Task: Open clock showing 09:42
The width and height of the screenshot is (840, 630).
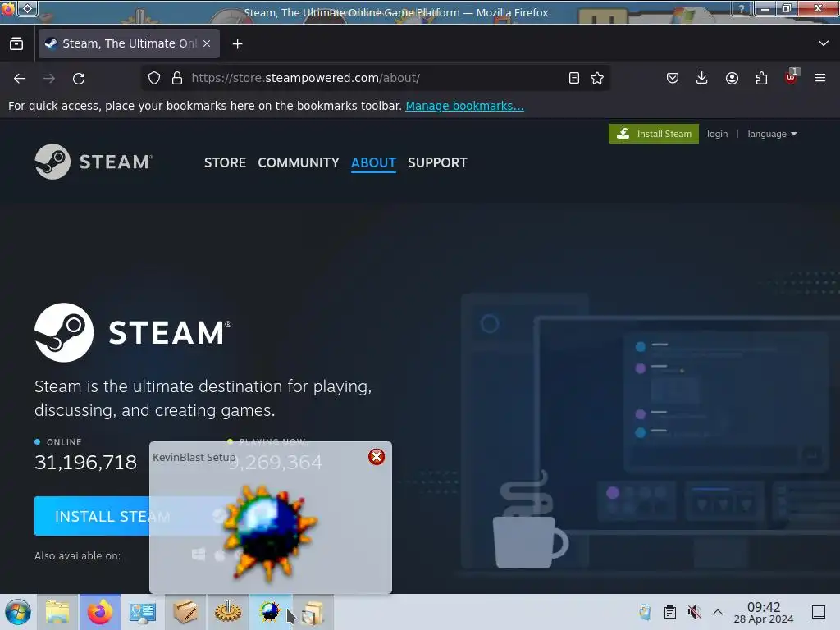Action: point(764,612)
